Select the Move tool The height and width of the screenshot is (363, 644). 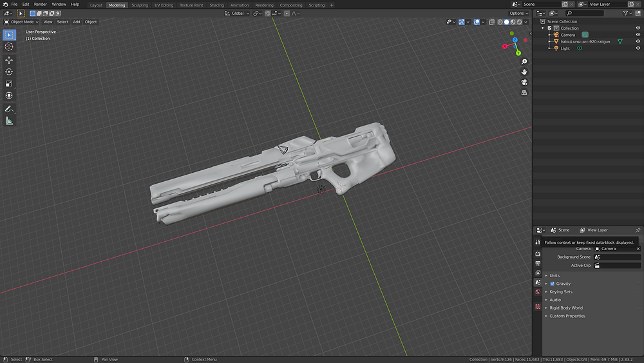[x=9, y=60]
